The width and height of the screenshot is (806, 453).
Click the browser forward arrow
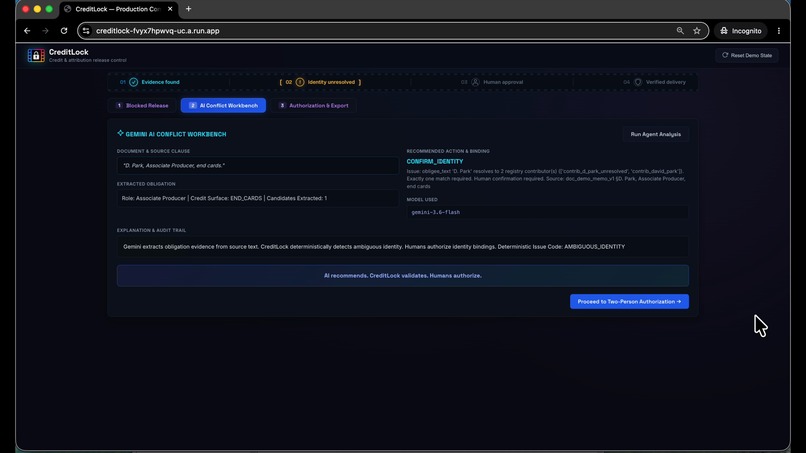tap(45, 31)
